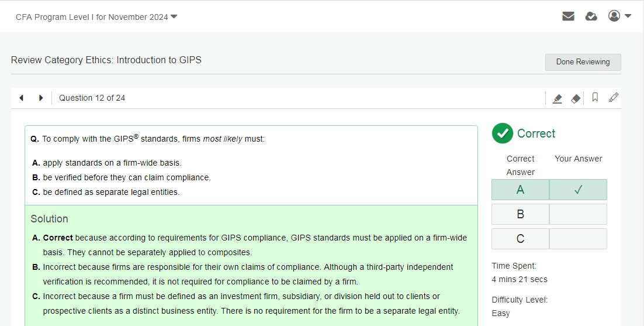
Task: Select the eraser tool
Action: [576, 98]
